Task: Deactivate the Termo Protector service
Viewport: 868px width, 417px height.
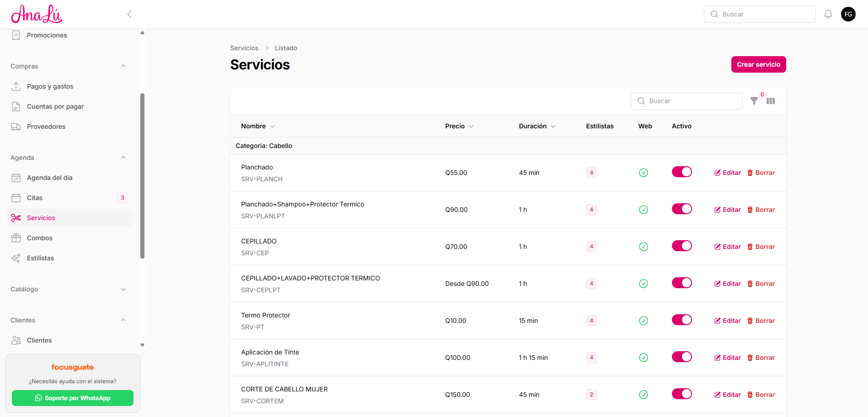Action: pyautogui.click(x=682, y=320)
